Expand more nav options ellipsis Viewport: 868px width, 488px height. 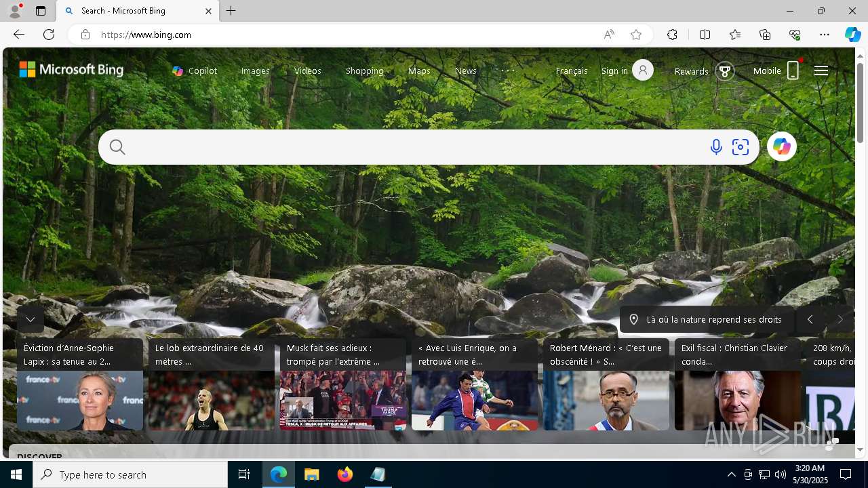(508, 70)
